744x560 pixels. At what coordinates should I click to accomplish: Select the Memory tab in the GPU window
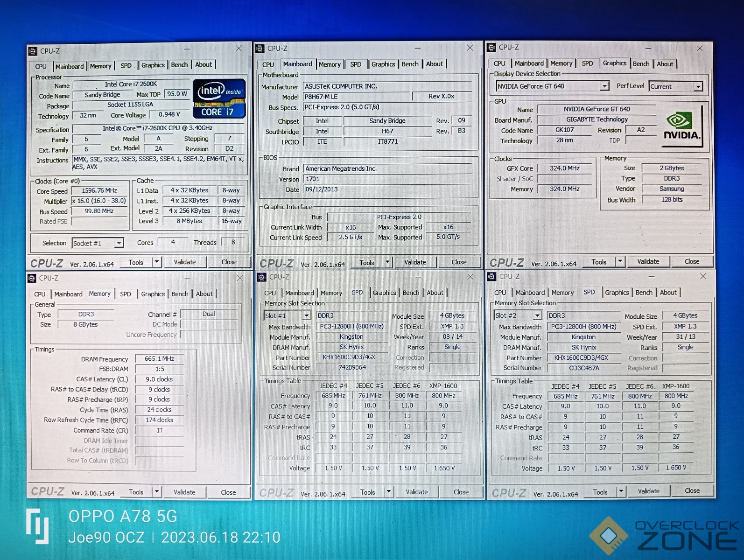(561, 63)
